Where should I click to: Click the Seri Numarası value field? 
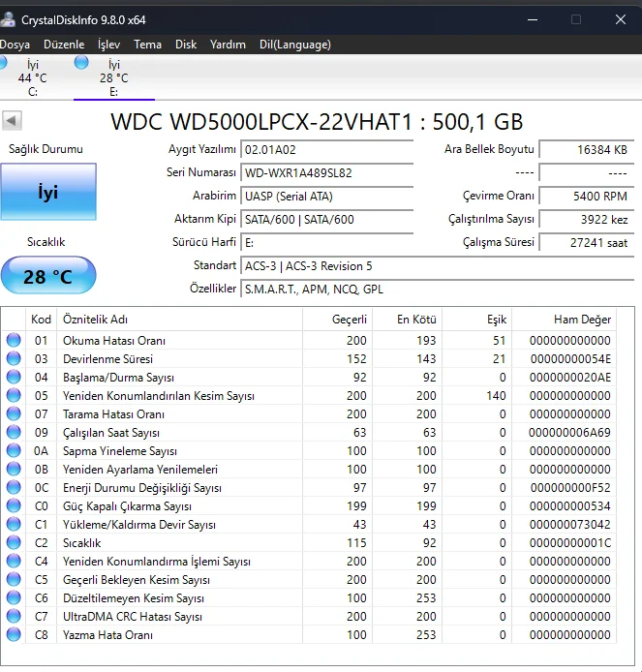(x=326, y=172)
